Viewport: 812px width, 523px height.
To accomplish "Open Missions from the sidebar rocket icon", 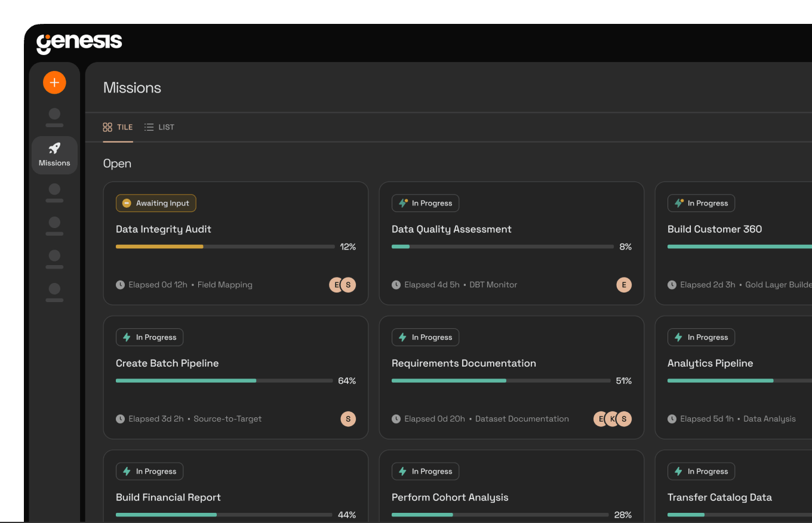I will pyautogui.click(x=54, y=155).
